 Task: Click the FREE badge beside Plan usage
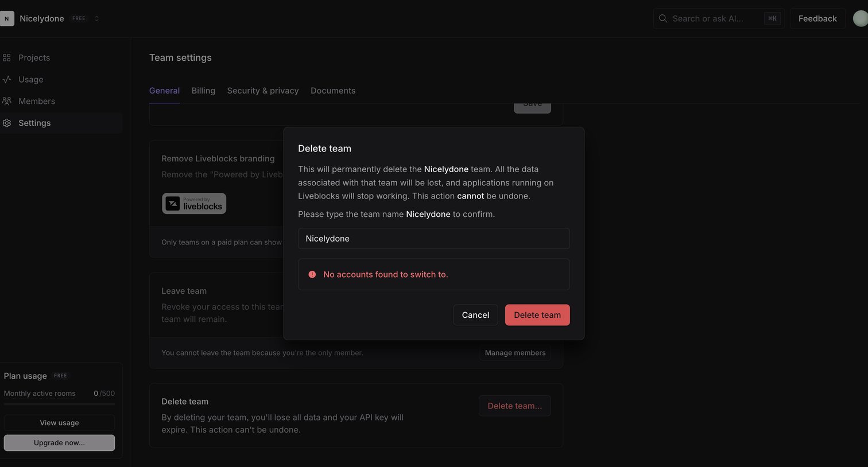point(60,376)
